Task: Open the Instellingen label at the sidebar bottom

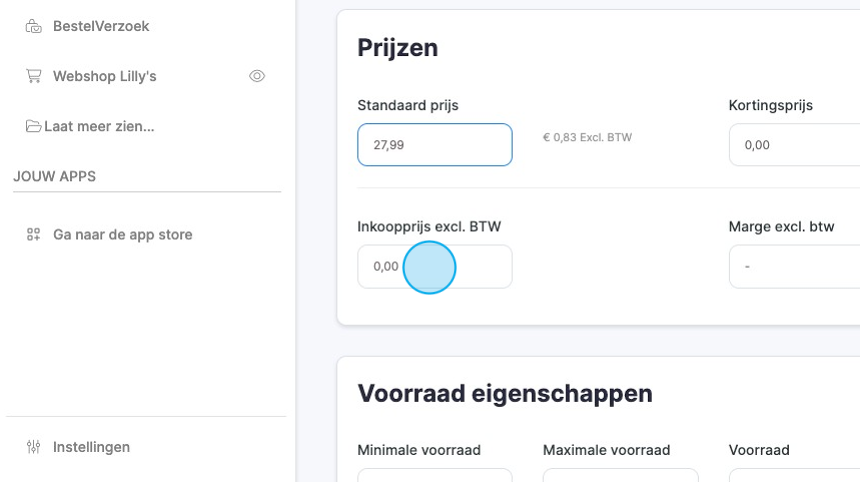Action: pyautogui.click(x=91, y=447)
